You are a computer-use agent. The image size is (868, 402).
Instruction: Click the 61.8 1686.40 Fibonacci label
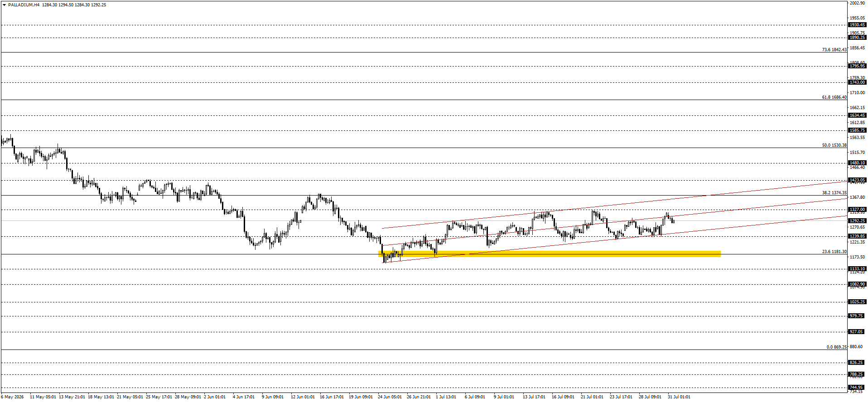834,97
